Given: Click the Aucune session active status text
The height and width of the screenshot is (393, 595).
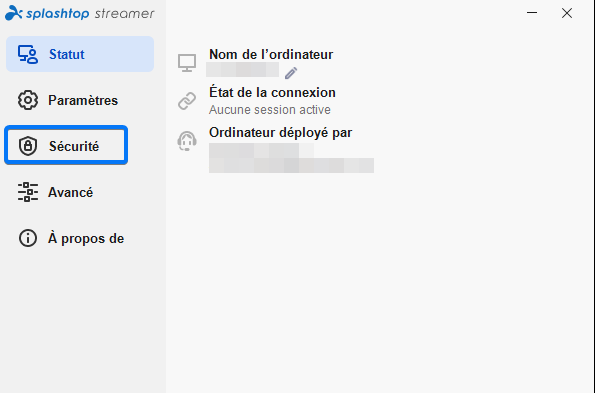Looking at the screenshot, I should coord(270,110).
